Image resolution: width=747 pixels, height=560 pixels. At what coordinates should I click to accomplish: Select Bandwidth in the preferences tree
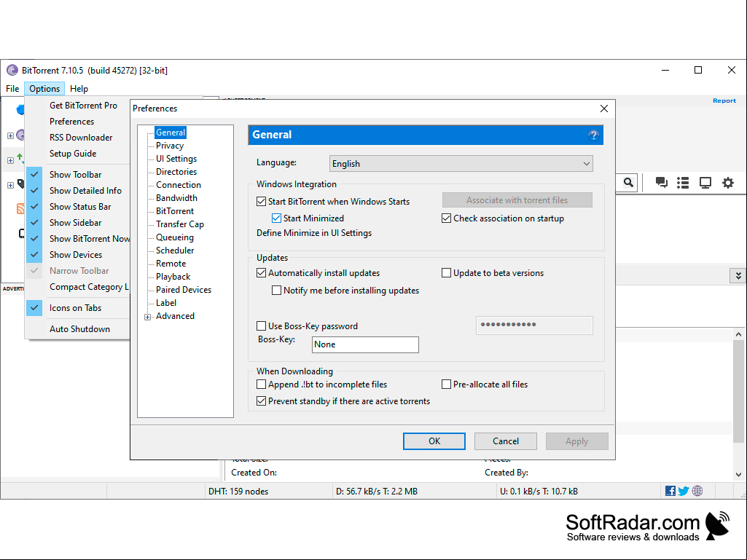176,198
